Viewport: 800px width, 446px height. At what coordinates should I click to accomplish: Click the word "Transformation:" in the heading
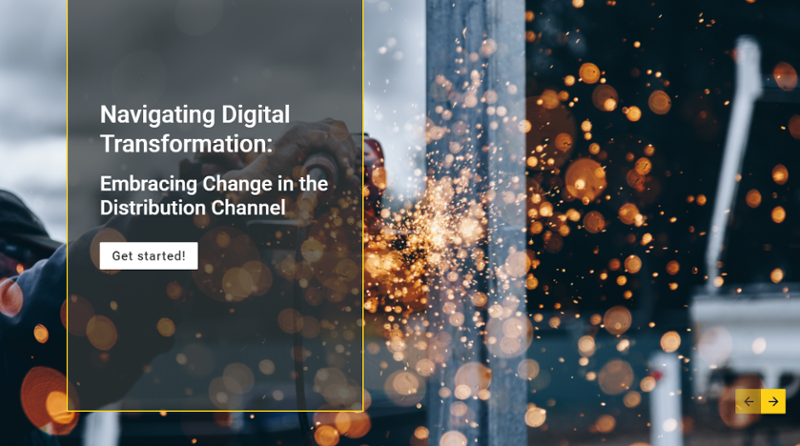coord(186,143)
